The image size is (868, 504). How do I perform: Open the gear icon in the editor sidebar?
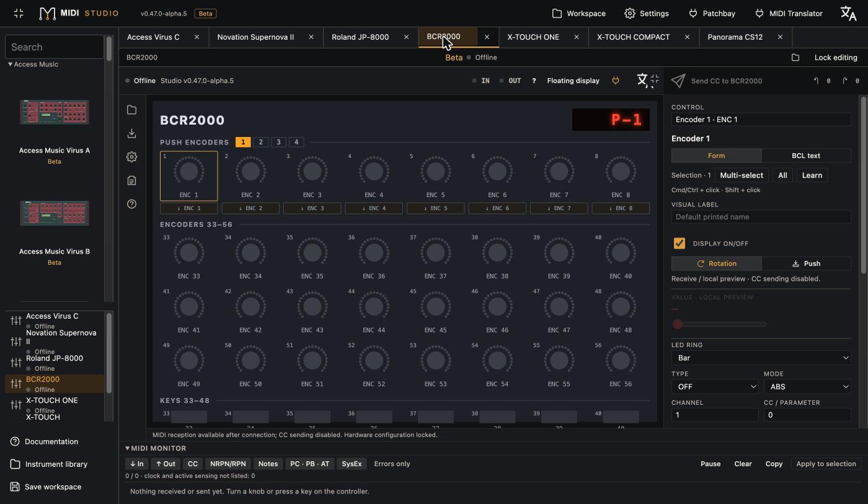coord(131,157)
